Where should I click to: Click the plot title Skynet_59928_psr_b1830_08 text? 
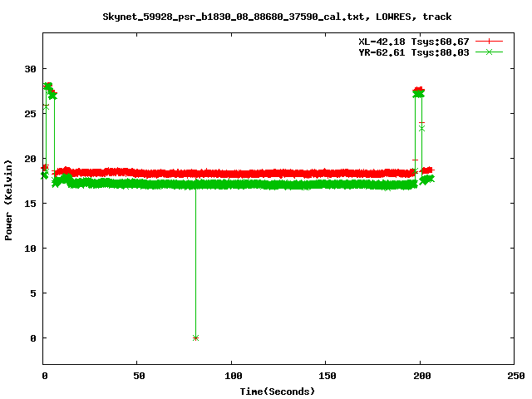(x=277, y=17)
